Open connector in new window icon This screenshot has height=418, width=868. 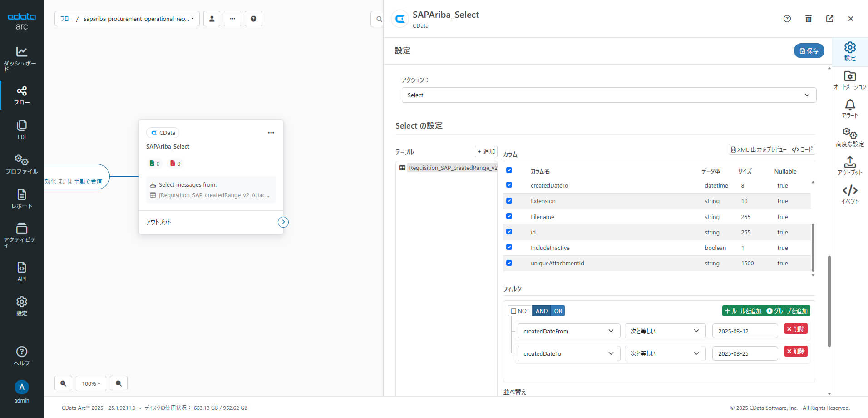coord(830,19)
